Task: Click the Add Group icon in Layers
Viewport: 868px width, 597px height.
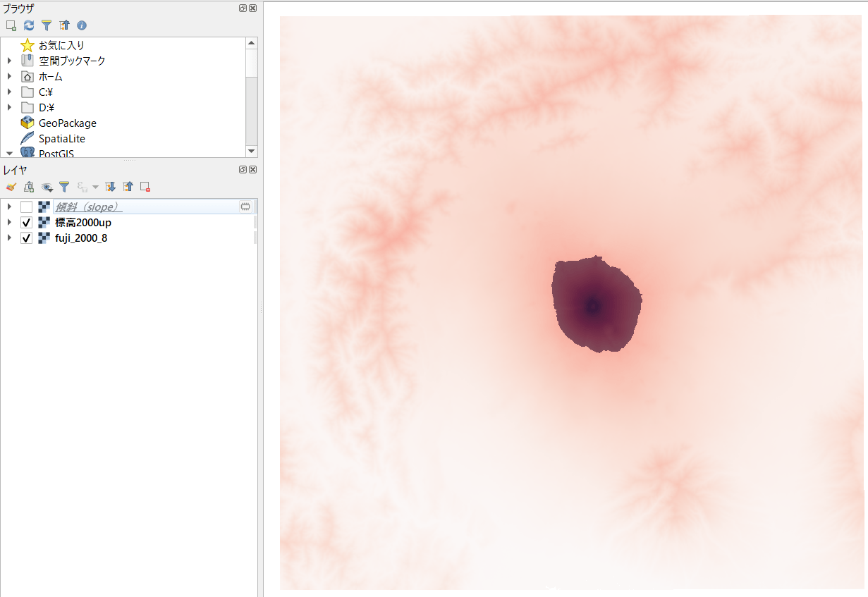Action: pyautogui.click(x=29, y=187)
